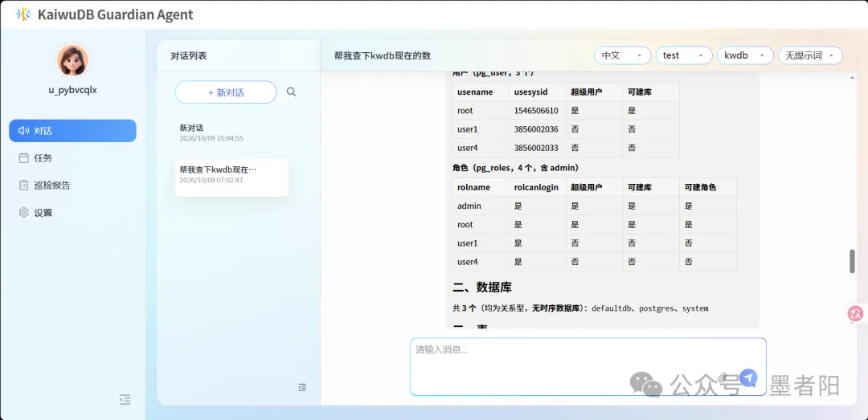Image resolution: width=868 pixels, height=420 pixels.
Task: Open the user avatar picture
Action: tap(72, 60)
